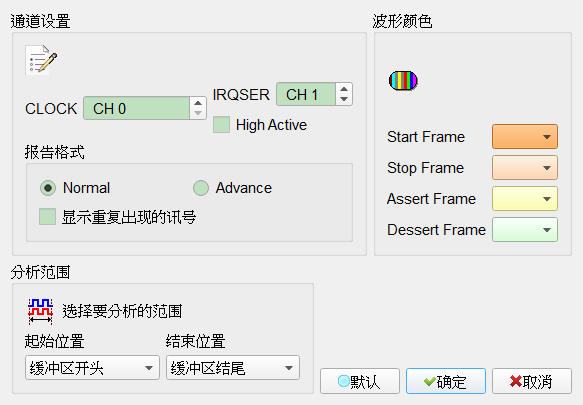This screenshot has height=405, width=583.
Task: Toggle 显示重复出现的讯号 checkbox
Action: [x=48, y=216]
